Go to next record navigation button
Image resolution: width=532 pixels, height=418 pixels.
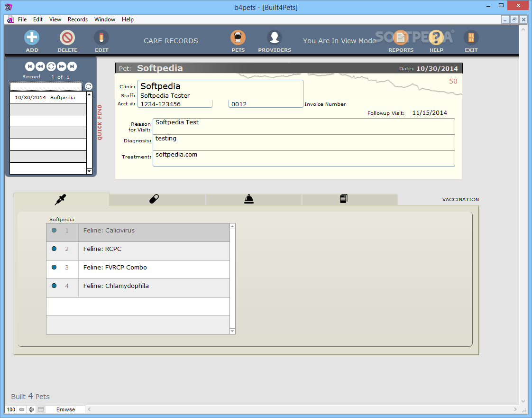(62, 66)
